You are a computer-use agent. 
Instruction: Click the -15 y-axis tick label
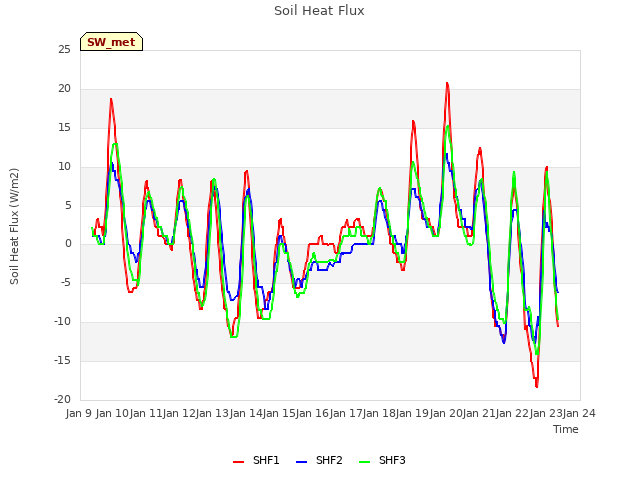pos(63,361)
